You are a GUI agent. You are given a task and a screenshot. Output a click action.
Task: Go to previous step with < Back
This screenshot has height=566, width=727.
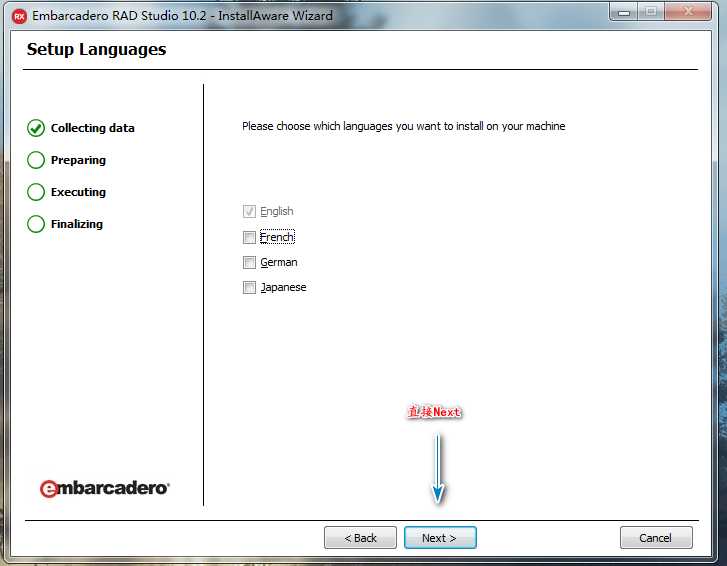(360, 538)
